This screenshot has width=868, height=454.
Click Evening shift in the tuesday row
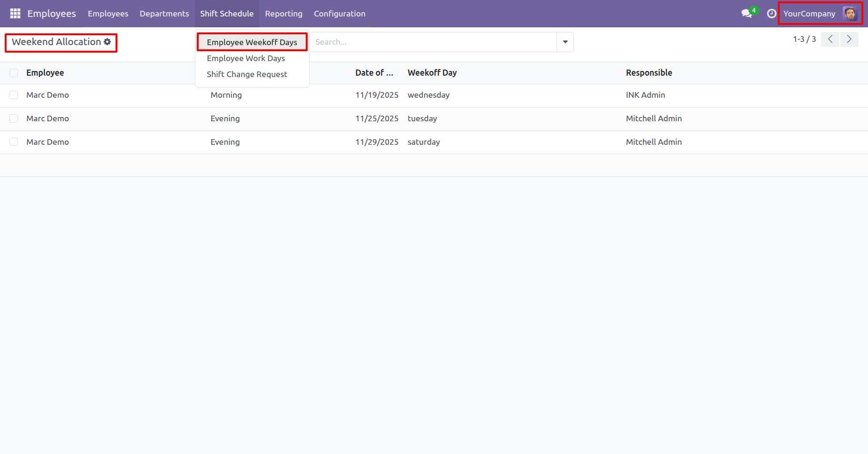pyautogui.click(x=225, y=118)
